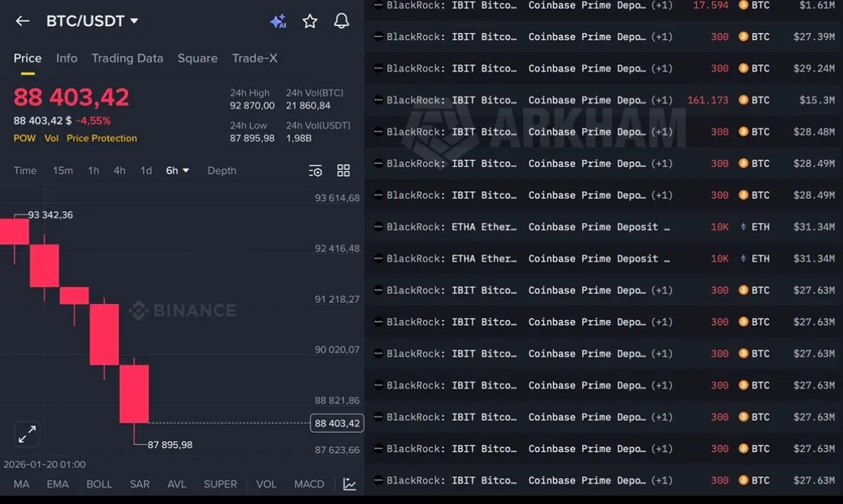Toggle the SUPER indicator

click(x=220, y=484)
